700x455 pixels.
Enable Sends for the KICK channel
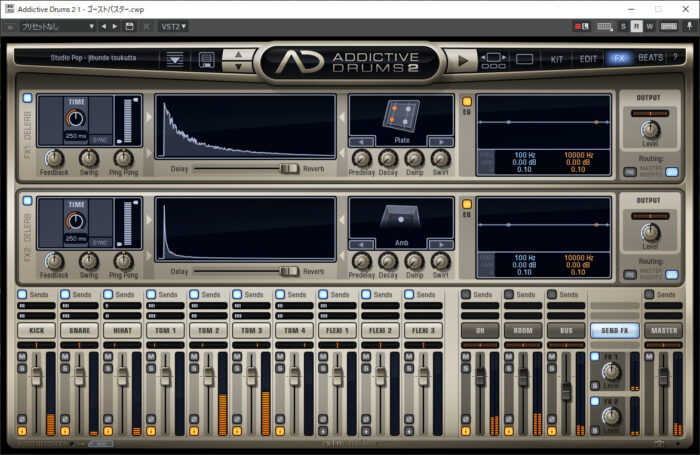22,294
